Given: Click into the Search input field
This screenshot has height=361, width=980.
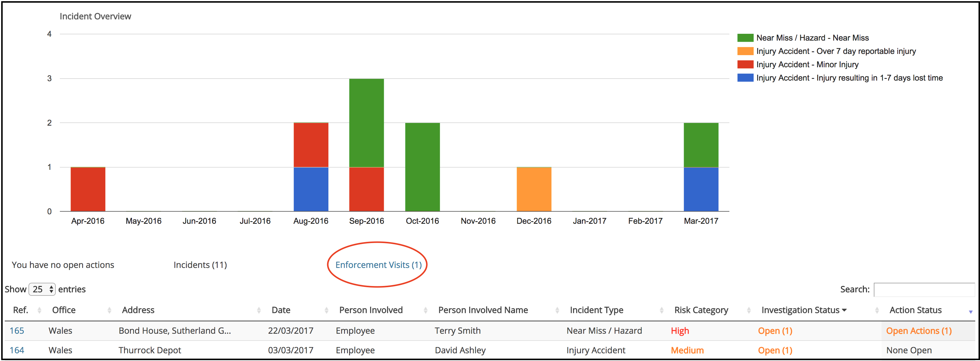Looking at the screenshot, I should (x=924, y=290).
